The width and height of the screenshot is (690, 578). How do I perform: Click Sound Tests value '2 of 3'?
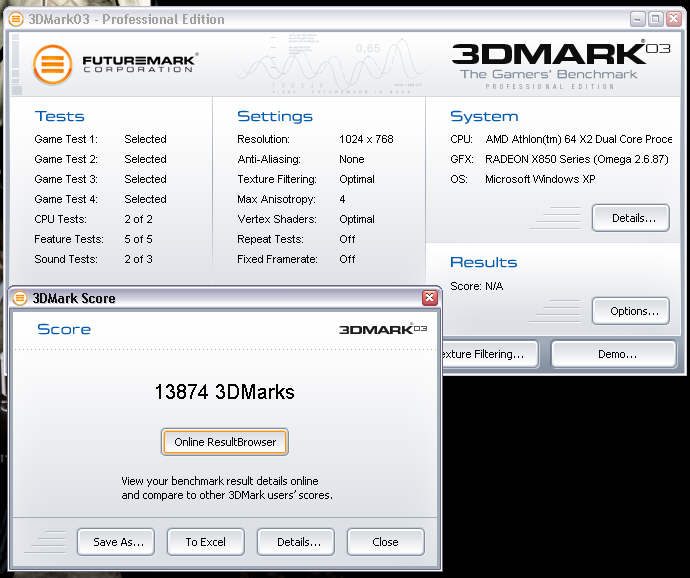click(x=138, y=259)
